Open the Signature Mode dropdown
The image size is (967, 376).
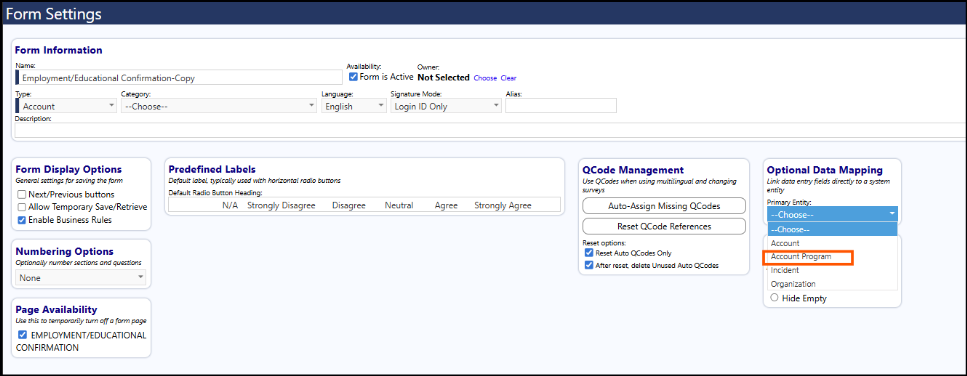pos(446,106)
